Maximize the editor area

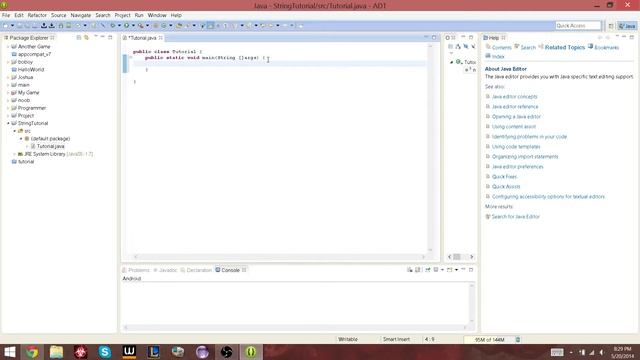point(434,37)
